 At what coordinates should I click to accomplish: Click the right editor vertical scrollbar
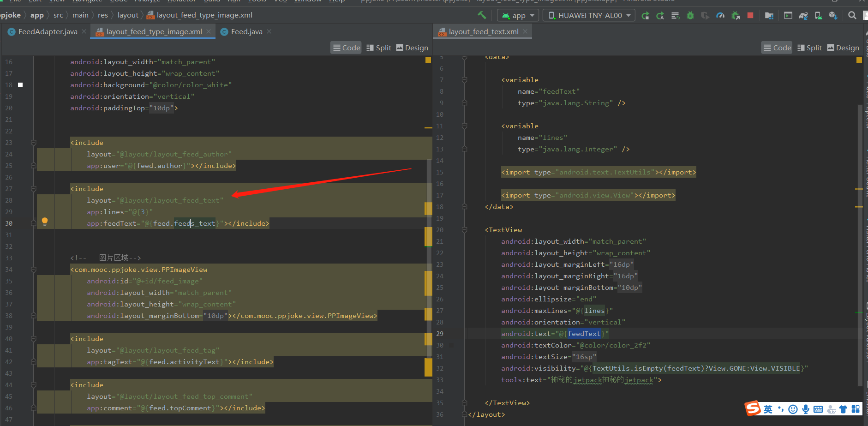[860, 245]
